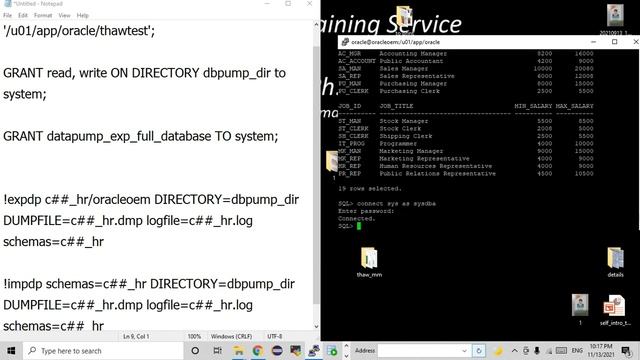Screen dimensions: 640x360
Task: Click weather moon icon in taskbar
Action: point(498,351)
